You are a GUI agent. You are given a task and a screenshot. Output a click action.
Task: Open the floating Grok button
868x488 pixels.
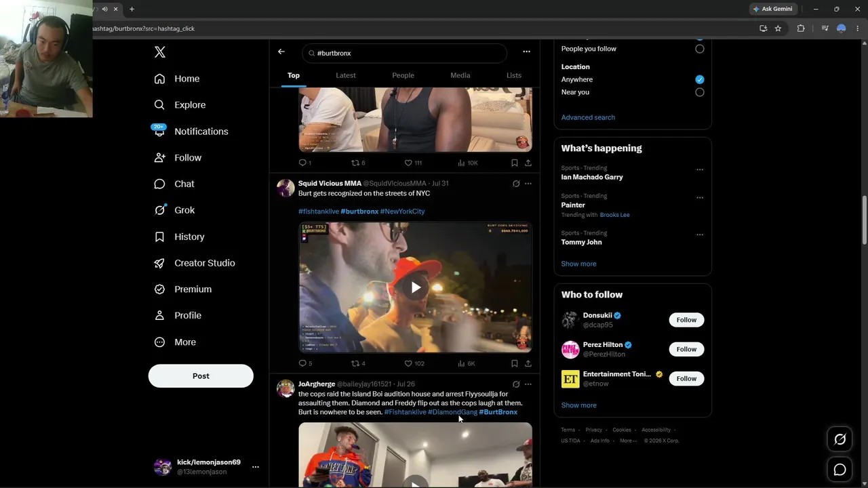click(x=840, y=440)
